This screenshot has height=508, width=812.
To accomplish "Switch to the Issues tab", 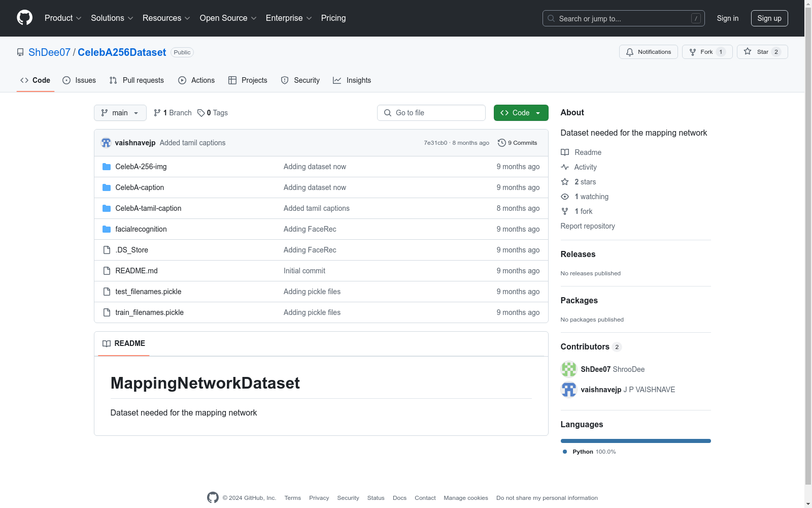I will pyautogui.click(x=79, y=80).
